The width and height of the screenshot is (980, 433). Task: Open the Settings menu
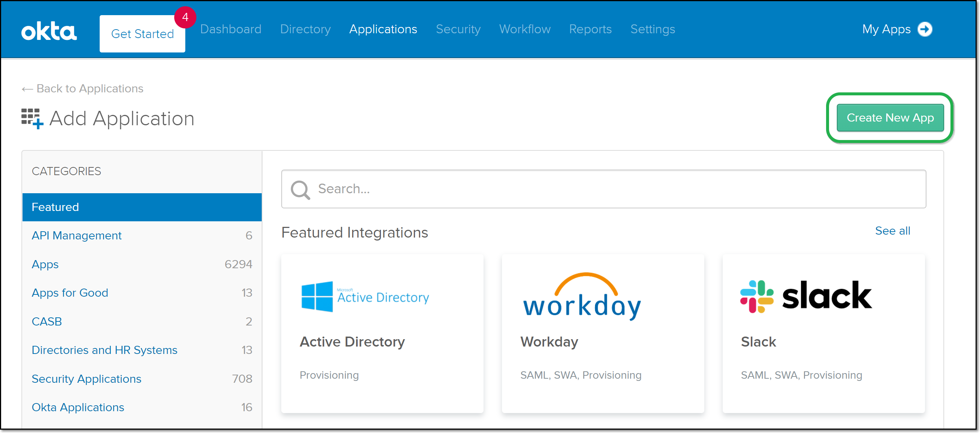(x=653, y=29)
